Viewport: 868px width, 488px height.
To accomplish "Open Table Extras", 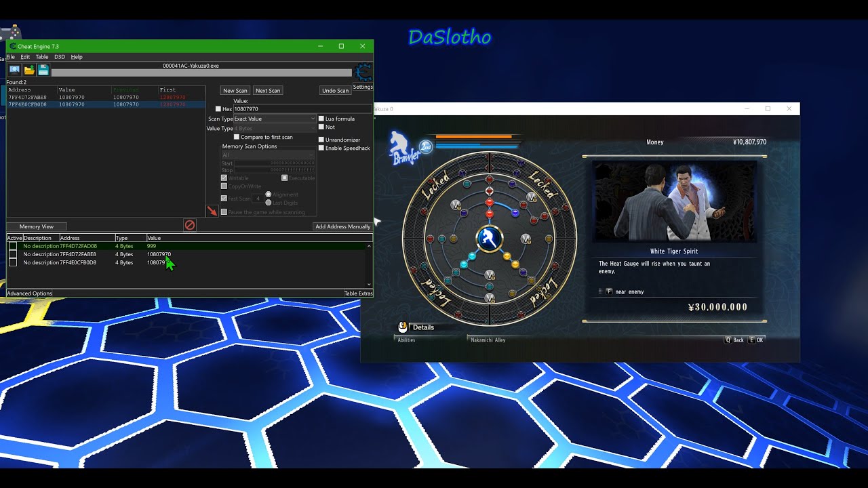I will (358, 293).
